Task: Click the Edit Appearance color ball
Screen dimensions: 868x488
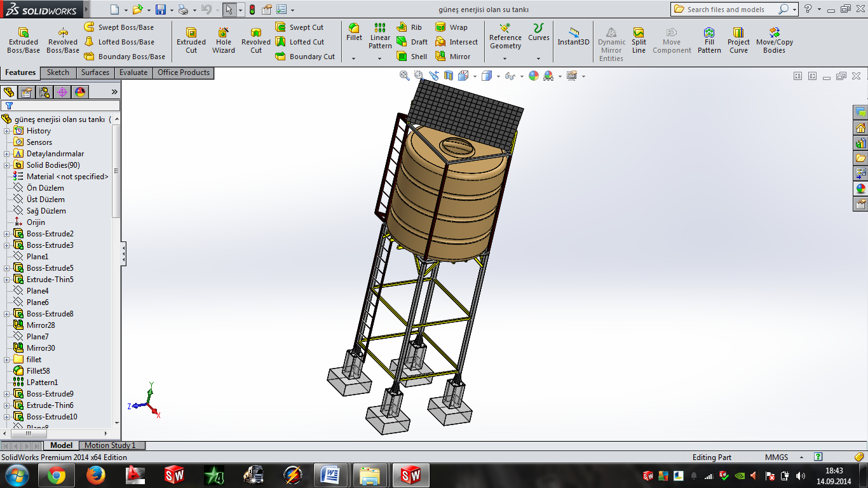Action: click(x=533, y=76)
